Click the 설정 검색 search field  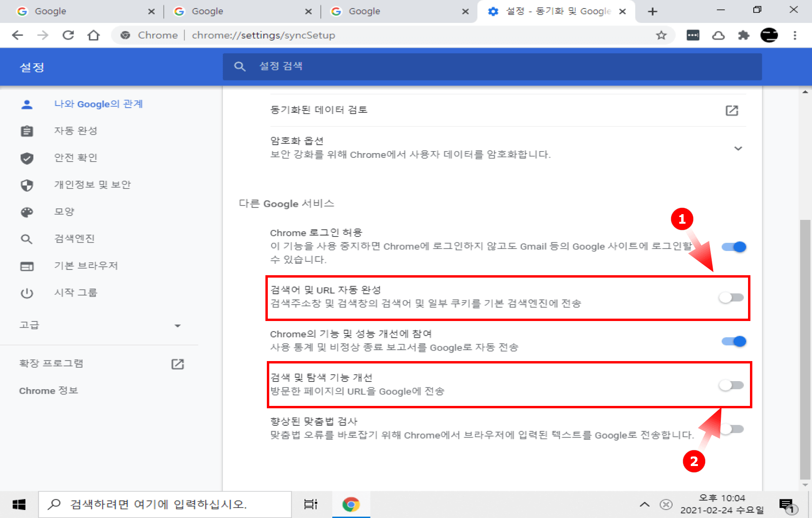[492, 66]
